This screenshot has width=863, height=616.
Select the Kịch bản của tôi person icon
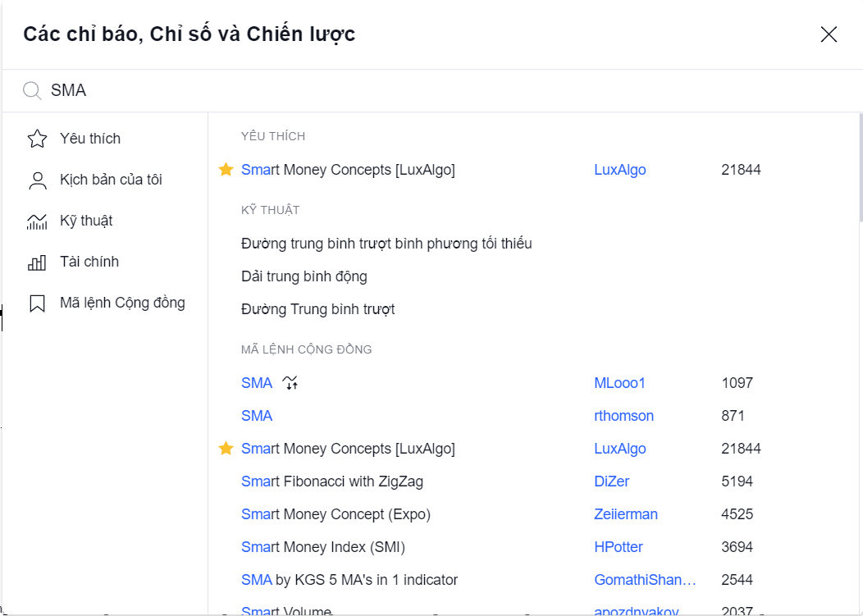(38, 180)
